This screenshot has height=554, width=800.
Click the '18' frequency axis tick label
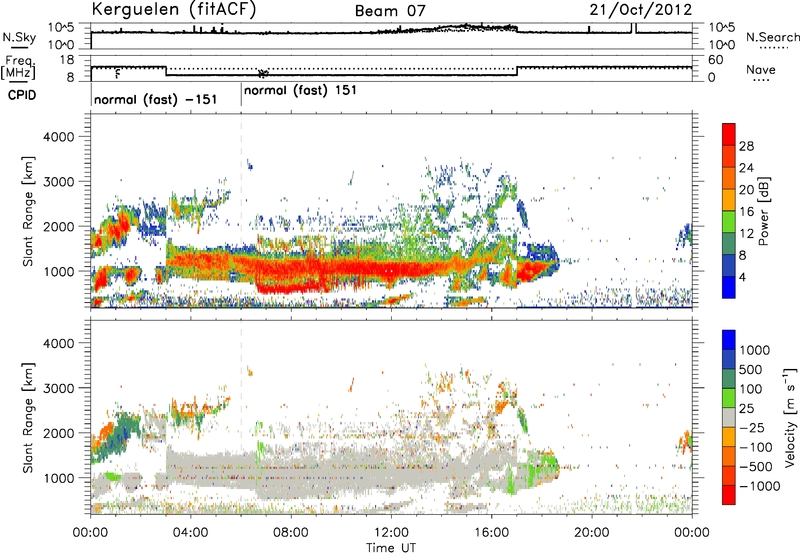(x=67, y=60)
